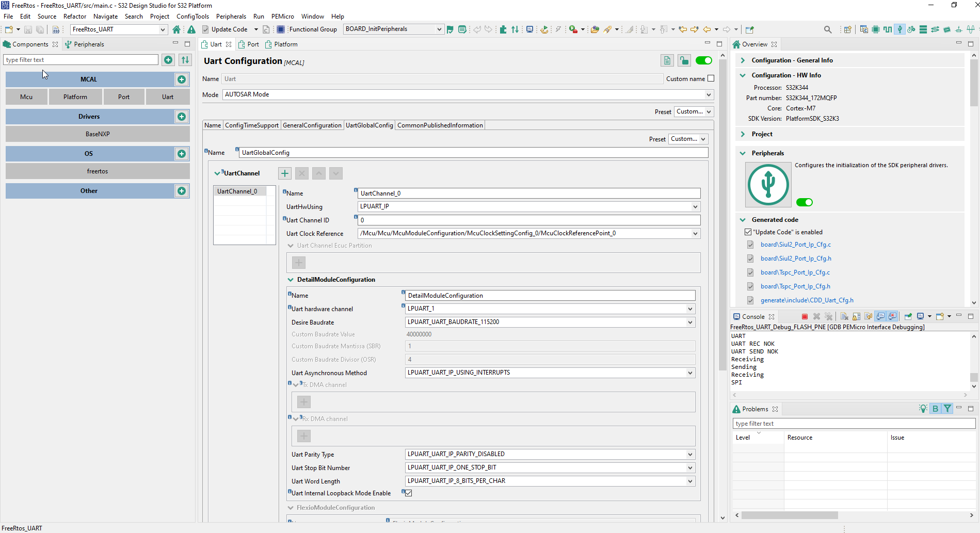
Task: Click the Update Code button
Action: coord(225,29)
